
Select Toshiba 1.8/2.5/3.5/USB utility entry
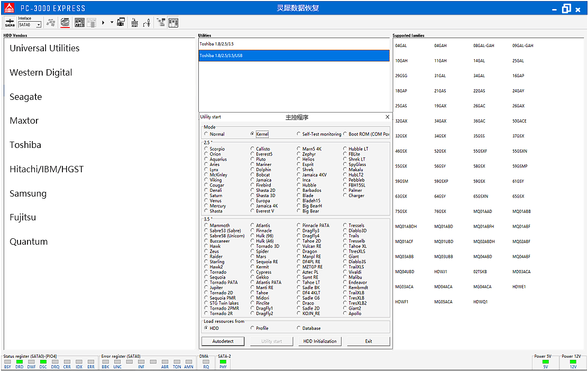pyautogui.click(x=294, y=55)
